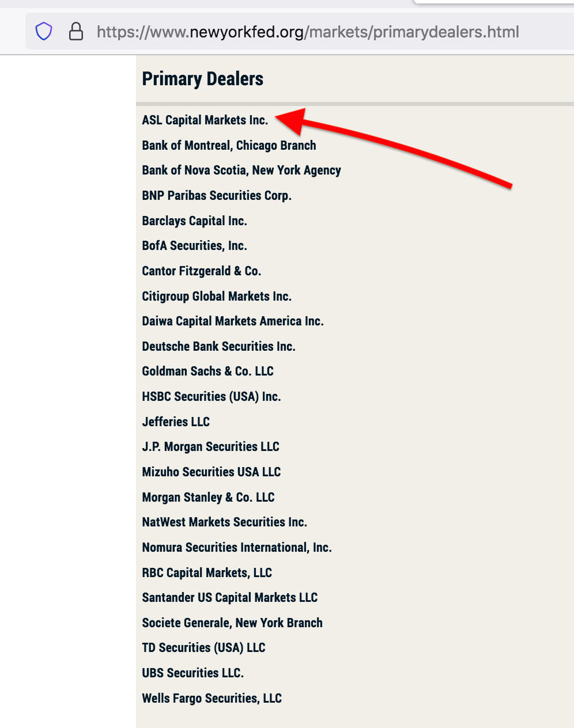Open Daiwa Capital Markets America Inc.
This screenshot has height=728, width=574.
pos(233,321)
